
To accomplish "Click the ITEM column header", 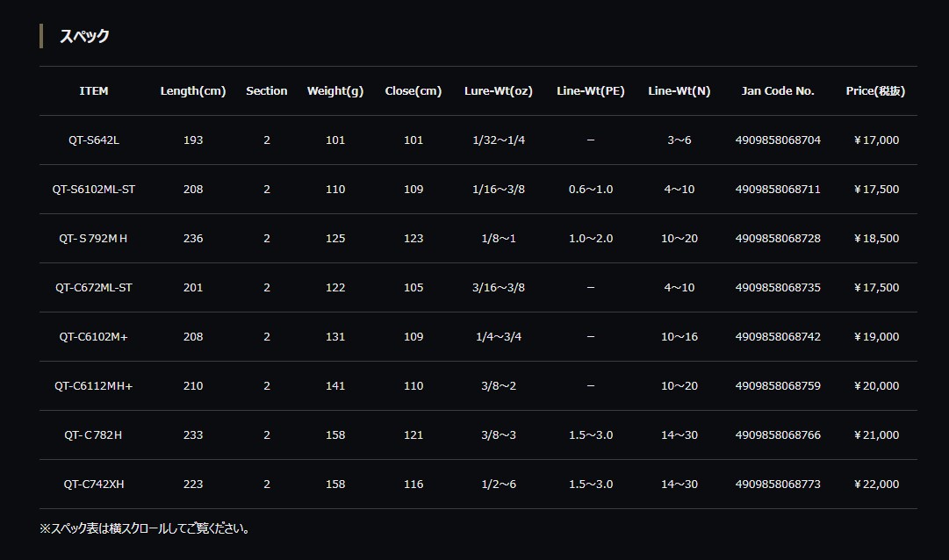I will click(x=94, y=91).
